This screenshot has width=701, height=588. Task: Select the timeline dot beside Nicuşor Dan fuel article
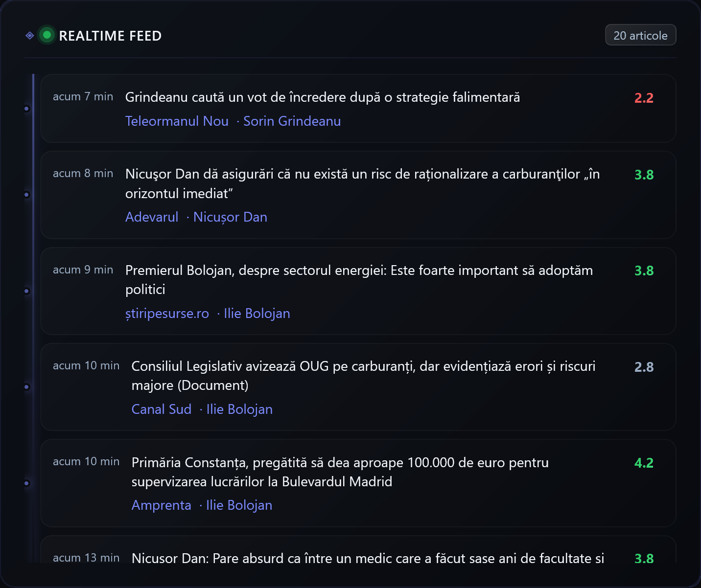(26, 194)
